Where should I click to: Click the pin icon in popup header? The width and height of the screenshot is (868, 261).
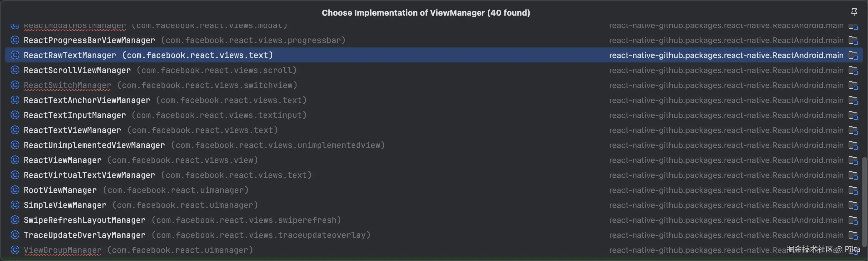coord(854,12)
